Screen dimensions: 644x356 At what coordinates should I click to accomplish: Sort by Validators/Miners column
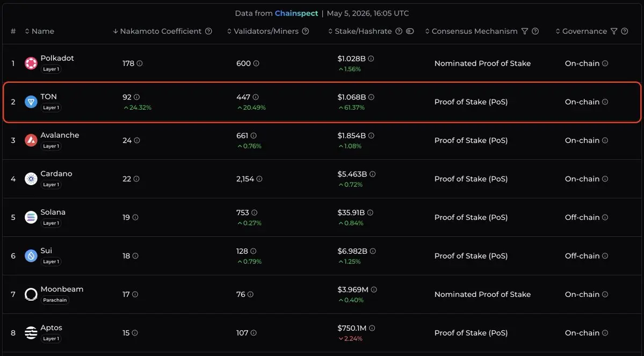[x=263, y=31]
